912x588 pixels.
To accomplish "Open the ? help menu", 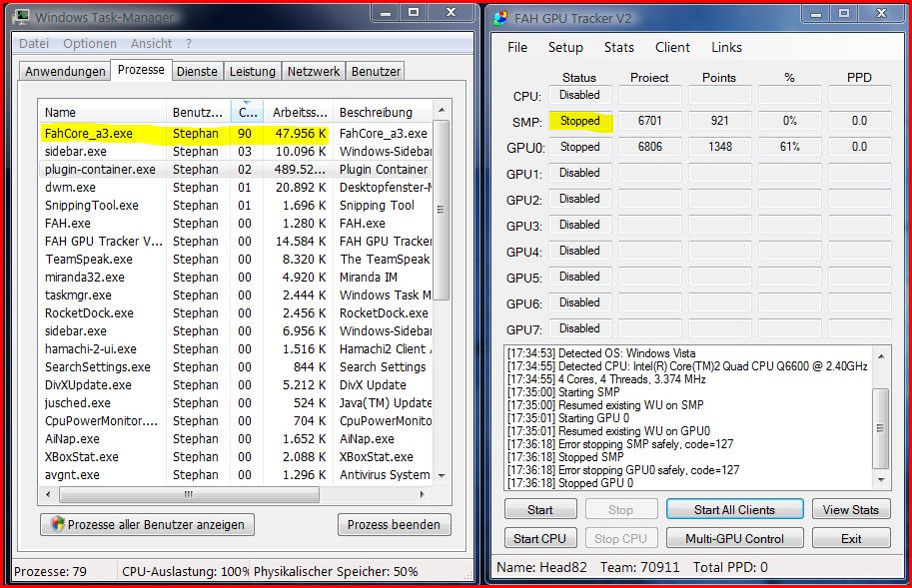I will point(189,44).
